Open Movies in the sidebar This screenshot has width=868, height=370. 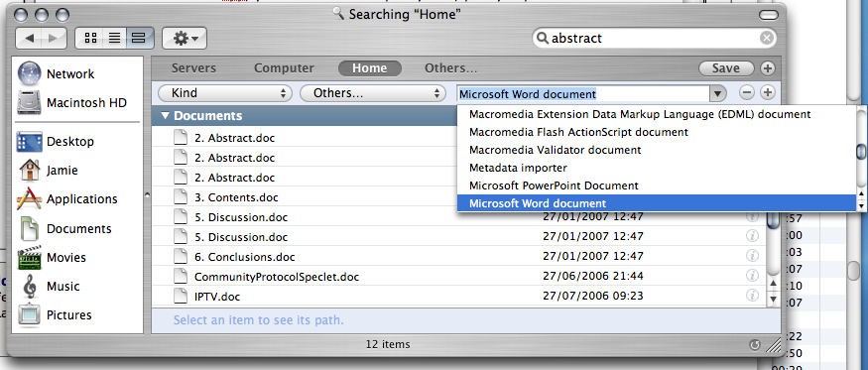(52, 258)
